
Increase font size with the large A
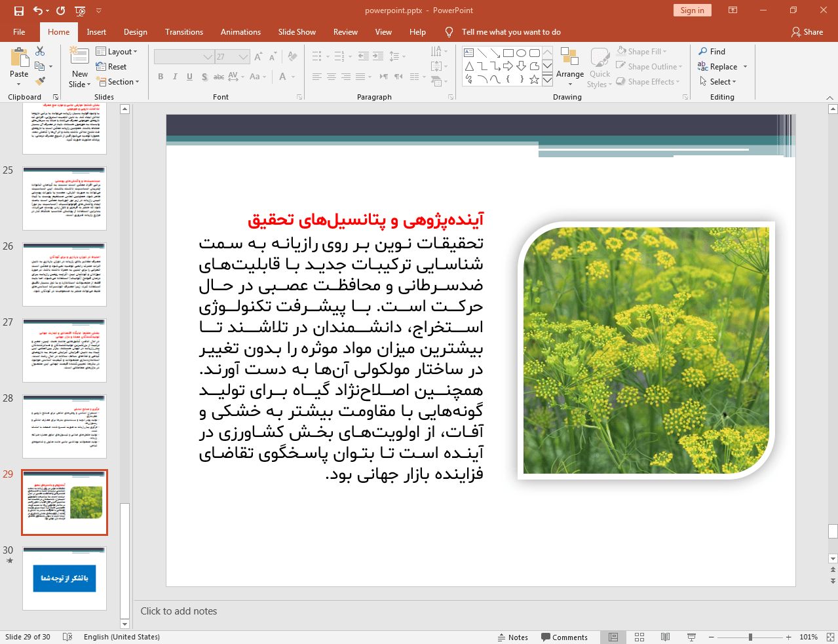point(258,57)
